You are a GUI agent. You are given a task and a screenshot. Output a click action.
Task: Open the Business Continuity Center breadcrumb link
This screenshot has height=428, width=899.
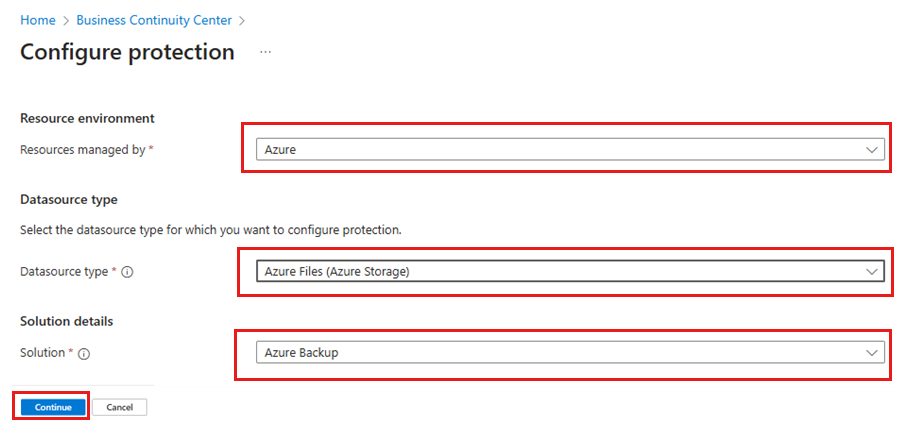154,21
